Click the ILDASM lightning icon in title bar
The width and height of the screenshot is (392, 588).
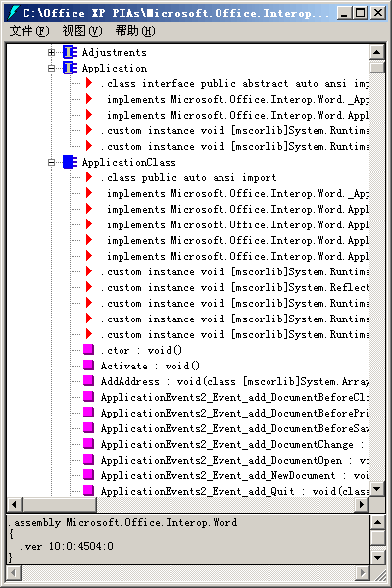click(x=13, y=13)
